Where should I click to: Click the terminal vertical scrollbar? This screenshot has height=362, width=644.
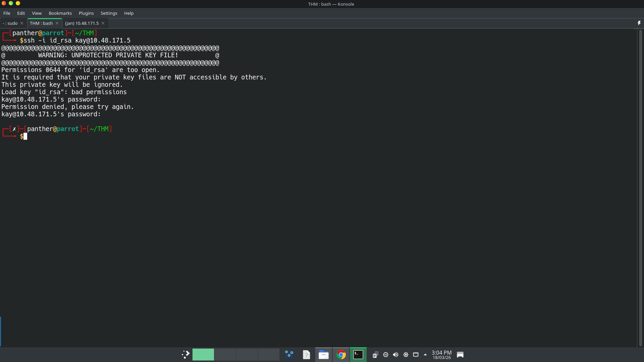[640, 188]
